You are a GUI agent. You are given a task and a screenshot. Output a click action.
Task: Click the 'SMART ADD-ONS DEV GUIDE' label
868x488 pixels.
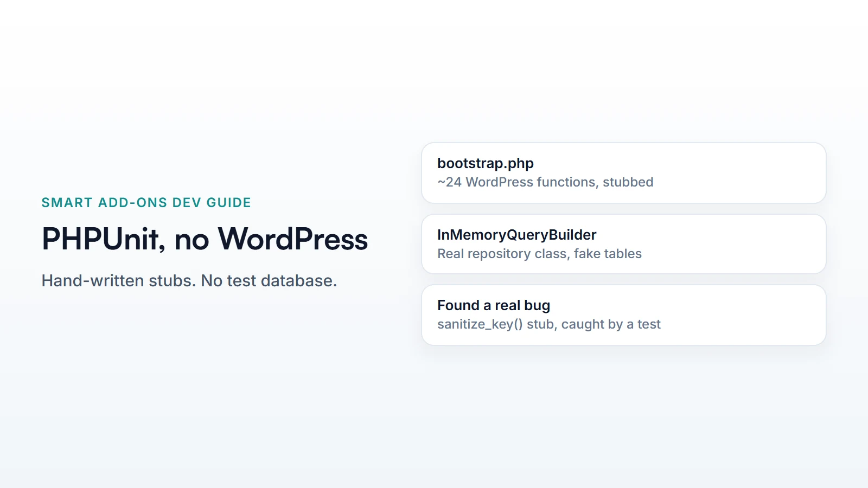point(146,203)
